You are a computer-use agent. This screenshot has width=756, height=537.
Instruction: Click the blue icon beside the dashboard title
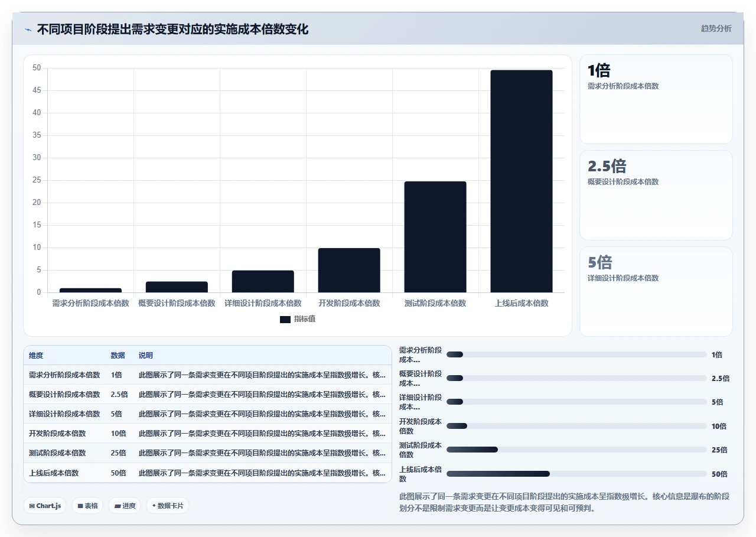(28, 29)
